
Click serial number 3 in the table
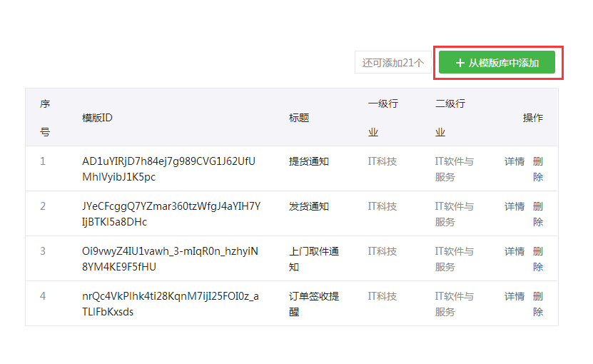point(43,252)
